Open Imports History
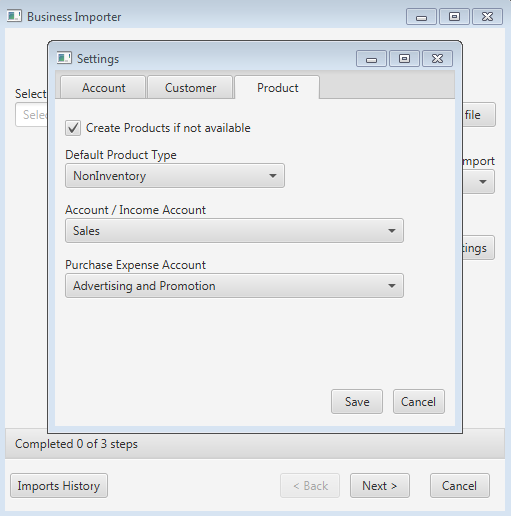Viewport: 511px width, 516px height. pos(59,486)
